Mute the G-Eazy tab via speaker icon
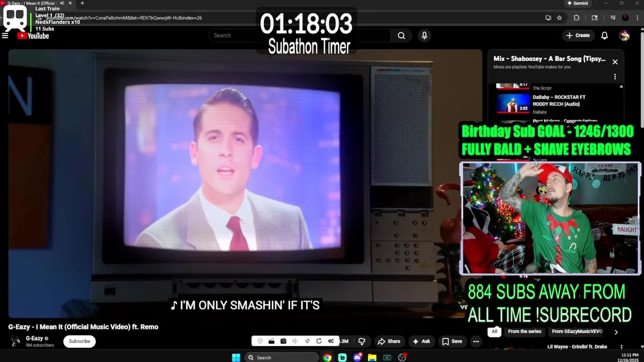The width and height of the screenshot is (644, 362). 62,3
